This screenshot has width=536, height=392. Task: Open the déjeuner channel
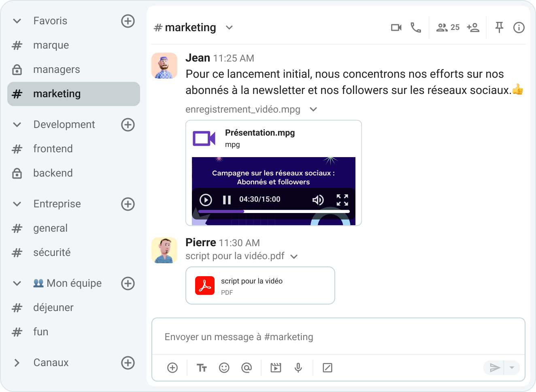(53, 307)
